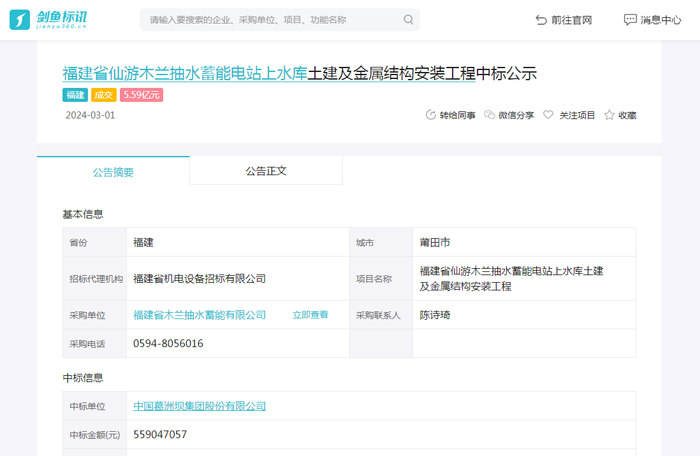Click the 微信分享 label
The image size is (700, 456).
pyautogui.click(x=516, y=115)
